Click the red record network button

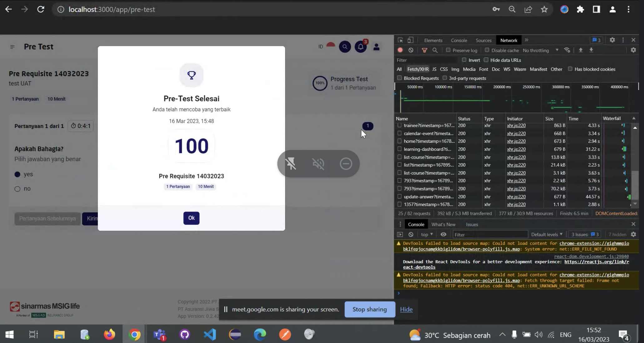click(x=400, y=50)
